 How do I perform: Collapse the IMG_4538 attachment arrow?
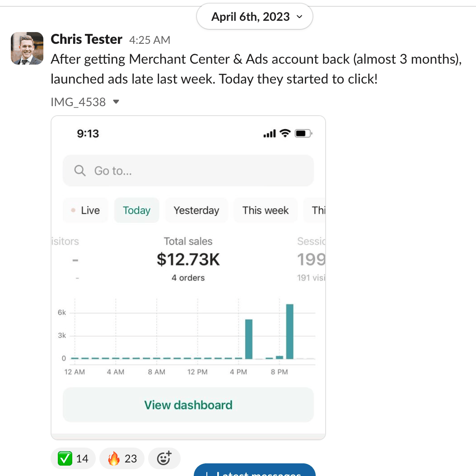click(116, 102)
